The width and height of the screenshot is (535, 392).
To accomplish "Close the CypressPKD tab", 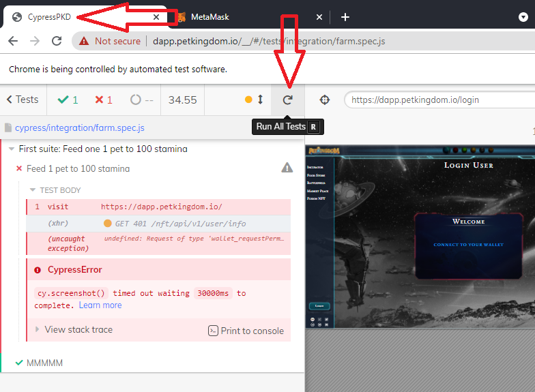I will click(x=156, y=17).
